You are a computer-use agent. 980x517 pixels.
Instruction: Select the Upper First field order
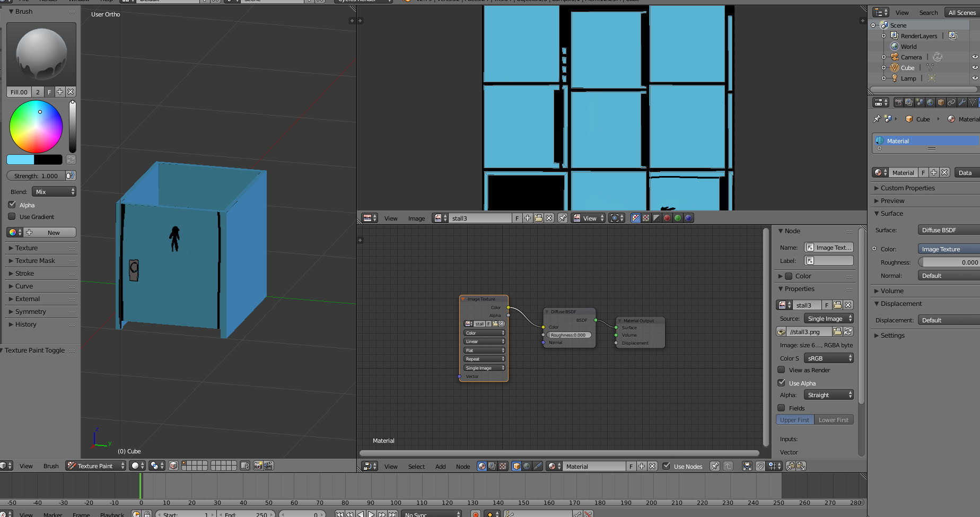[x=795, y=419]
